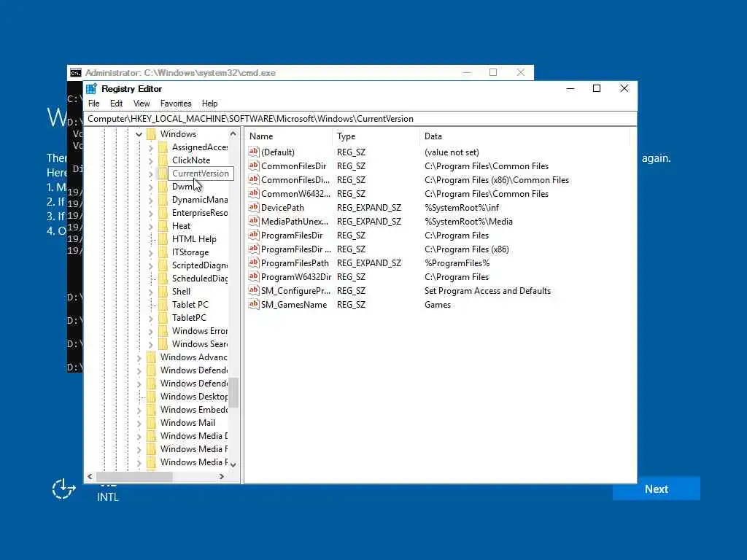Image resolution: width=747 pixels, height=560 pixels.
Task: Select the 'ProgramFilesDir ...' (x86) value name
Action: pos(295,249)
